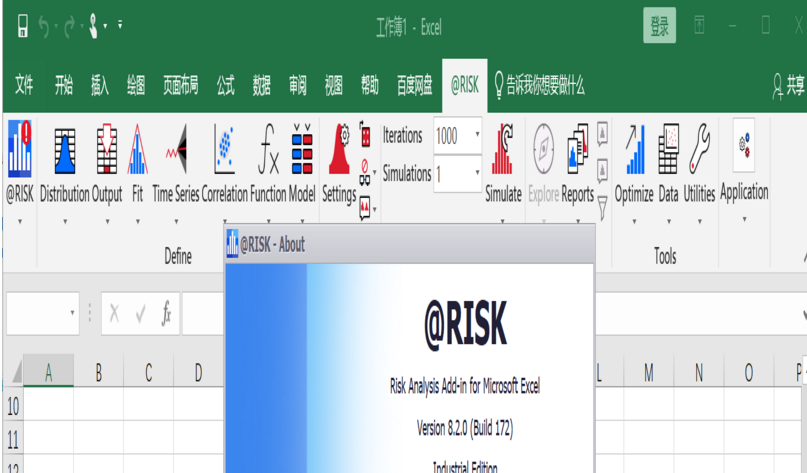Viewport: 807px width, 473px height.
Task: Switch to the 页面布局 tab
Action: pyautogui.click(x=181, y=85)
